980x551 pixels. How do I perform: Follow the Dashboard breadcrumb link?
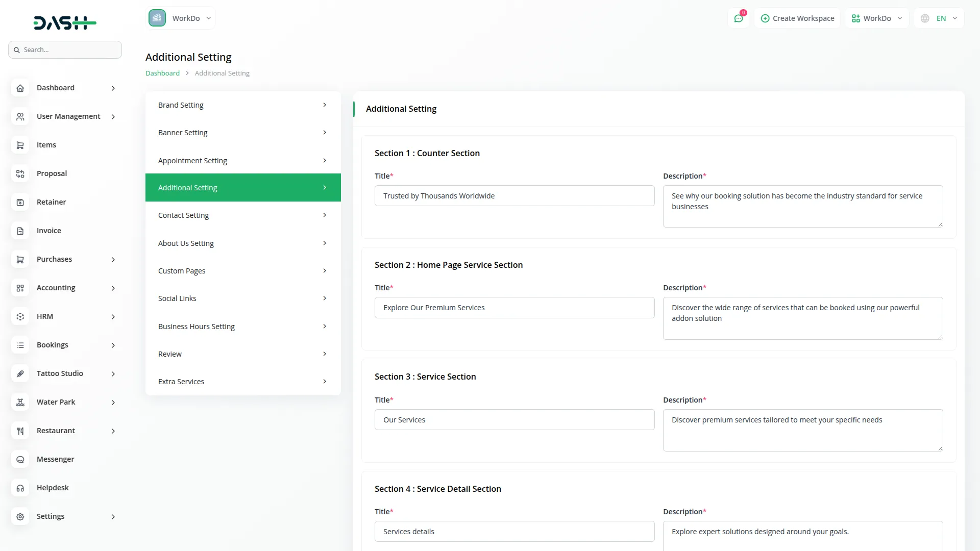(162, 73)
